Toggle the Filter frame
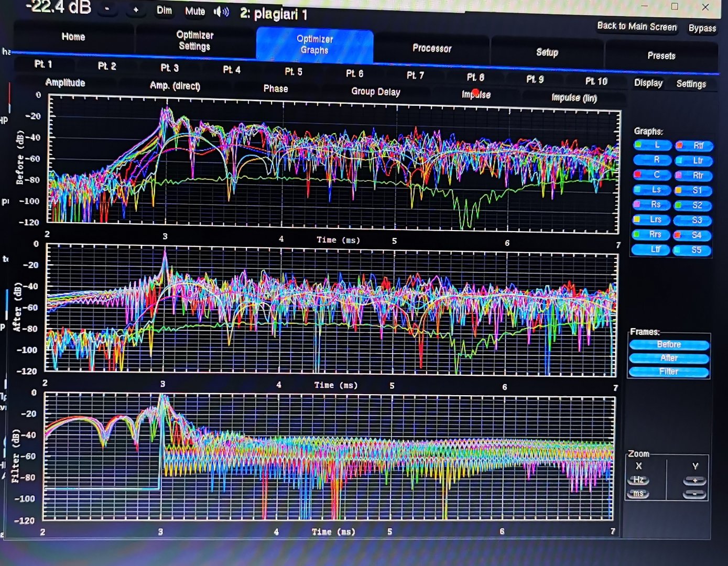The height and width of the screenshot is (566, 728). click(x=669, y=372)
